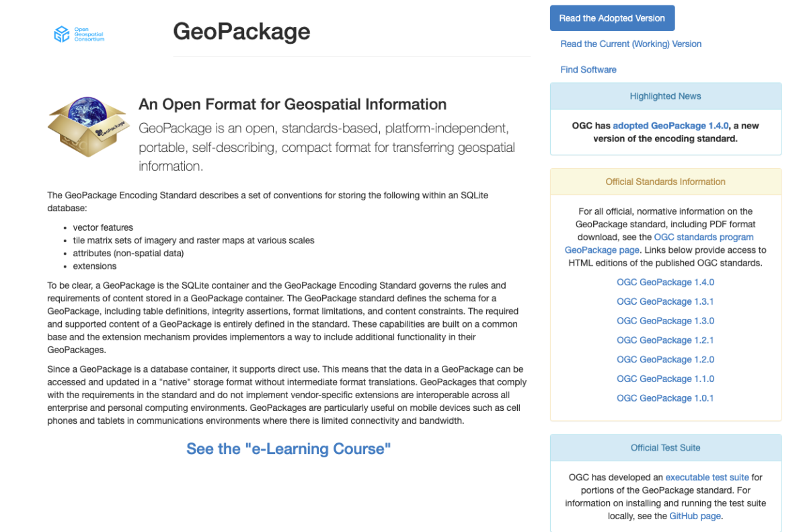Click the GeoPackage box globe image

click(x=88, y=126)
